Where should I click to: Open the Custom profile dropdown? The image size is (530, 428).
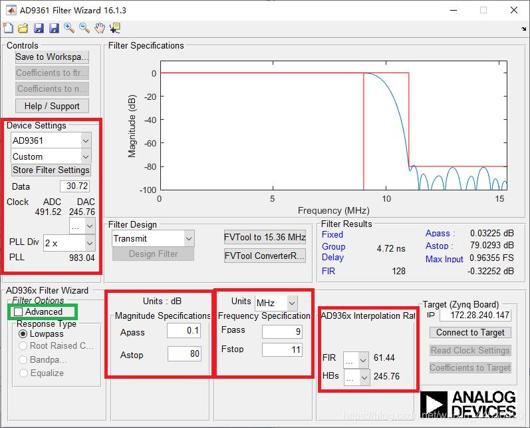[51, 157]
